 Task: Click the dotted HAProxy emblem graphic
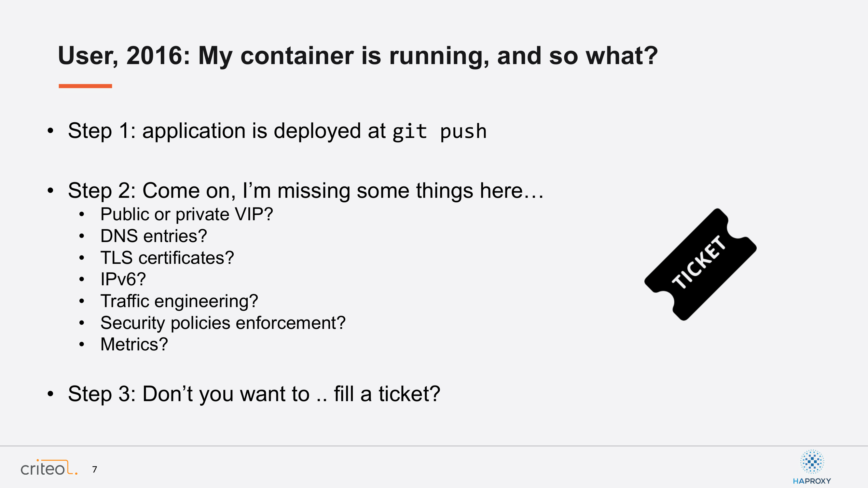[812, 461]
